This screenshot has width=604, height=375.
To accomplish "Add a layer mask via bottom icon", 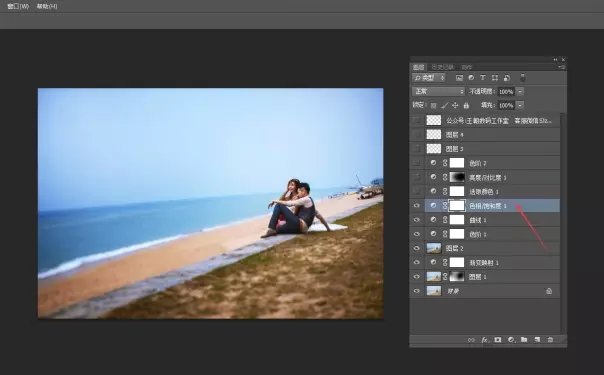I will pyautogui.click(x=498, y=340).
